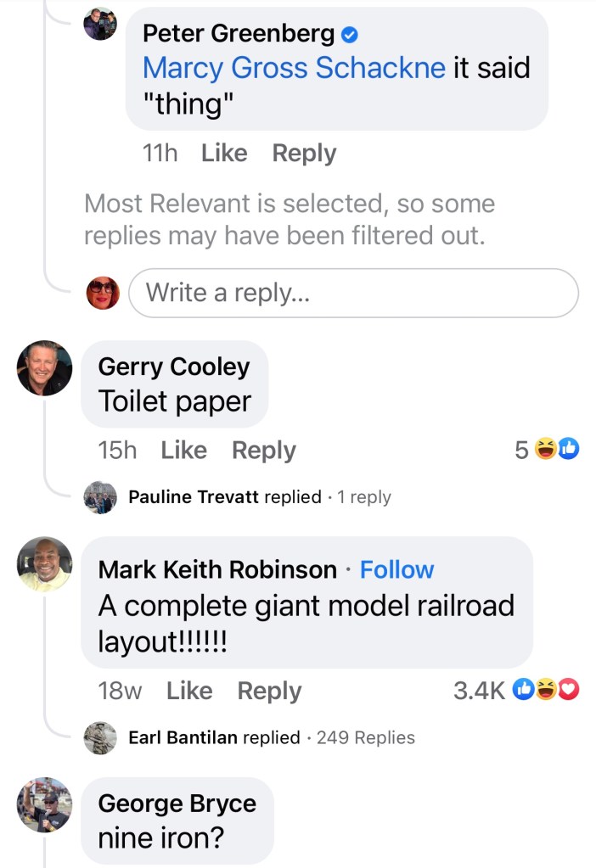Open Mark Keith Robinson's profile avatar
The width and height of the screenshot is (596, 868).
44,563
